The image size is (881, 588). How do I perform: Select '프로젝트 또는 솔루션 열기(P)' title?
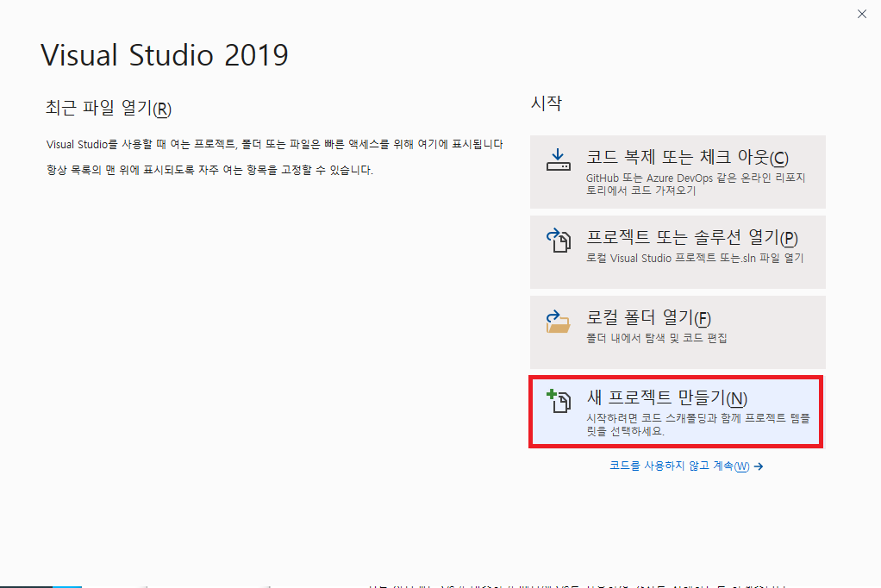click(x=691, y=238)
